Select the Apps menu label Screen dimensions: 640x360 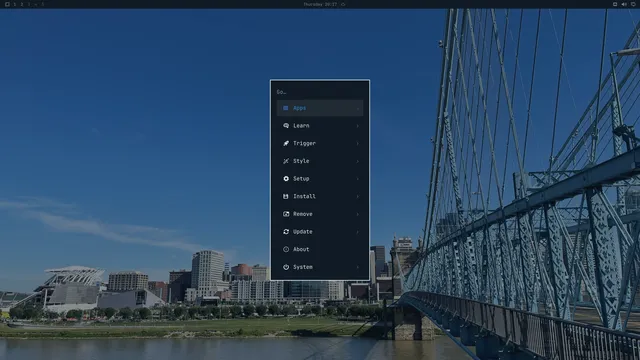pos(299,108)
